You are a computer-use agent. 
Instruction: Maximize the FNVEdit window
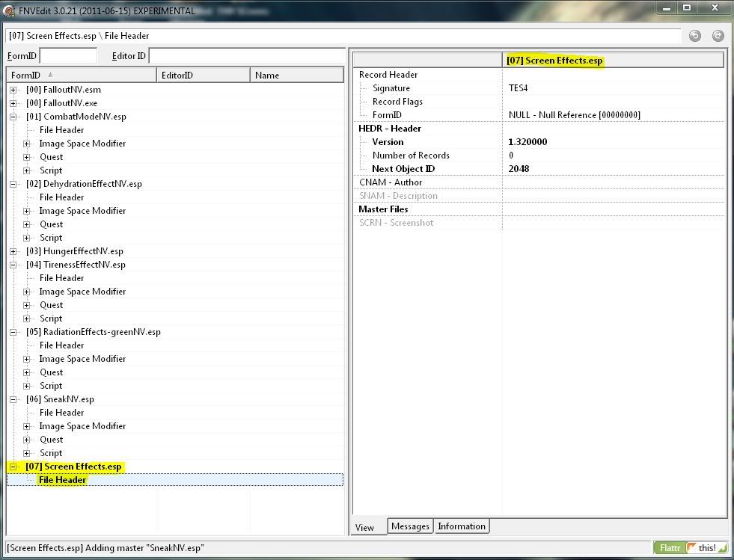point(687,8)
